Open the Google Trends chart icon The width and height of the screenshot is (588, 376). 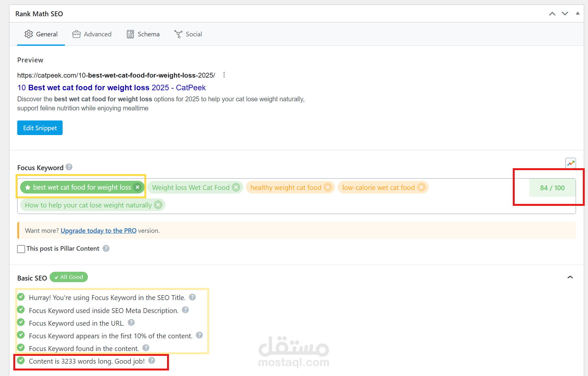point(570,163)
